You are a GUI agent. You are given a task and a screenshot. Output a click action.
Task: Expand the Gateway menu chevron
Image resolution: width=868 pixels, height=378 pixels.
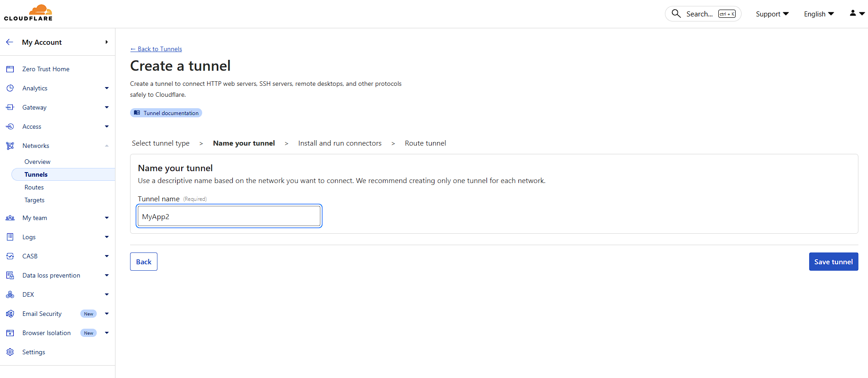[106, 107]
